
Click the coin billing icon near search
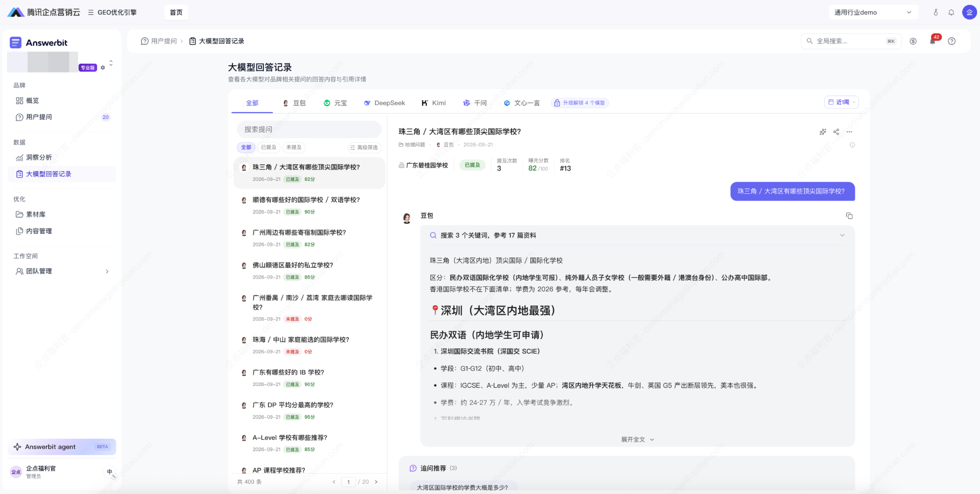913,41
